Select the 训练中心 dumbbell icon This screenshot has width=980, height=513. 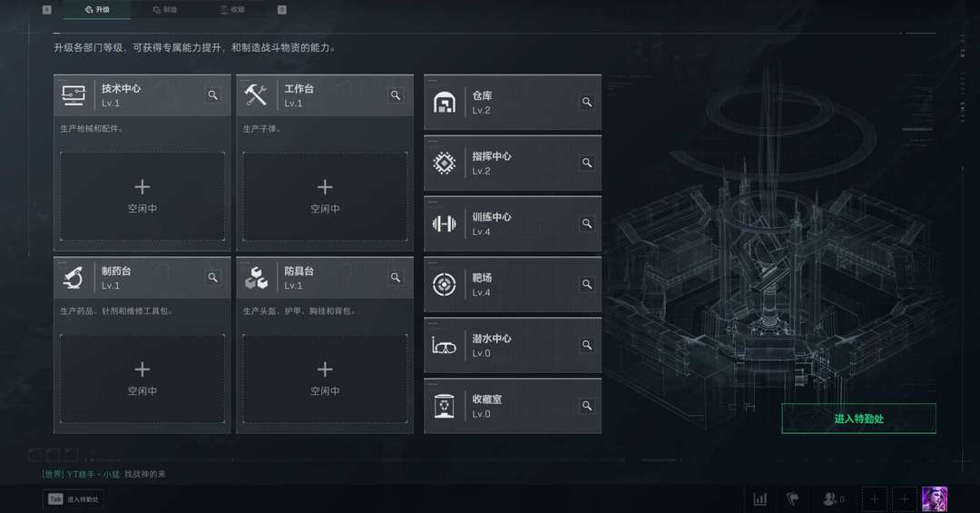(x=445, y=223)
